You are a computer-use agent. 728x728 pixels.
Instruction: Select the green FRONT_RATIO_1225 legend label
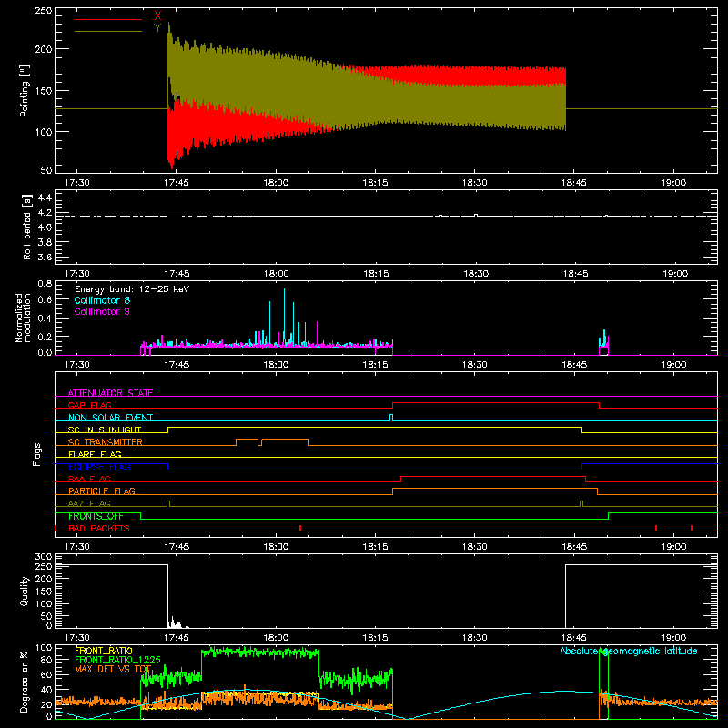(x=117, y=660)
